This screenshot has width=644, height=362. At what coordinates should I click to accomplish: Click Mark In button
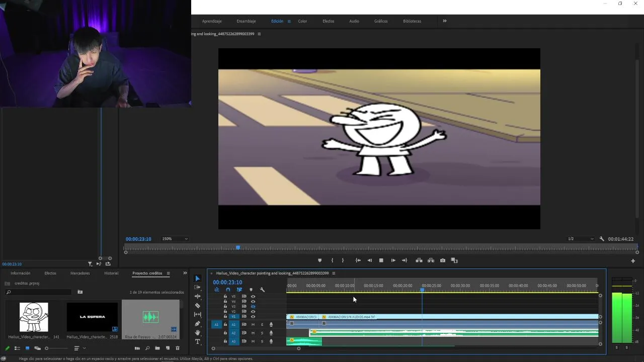click(x=332, y=260)
